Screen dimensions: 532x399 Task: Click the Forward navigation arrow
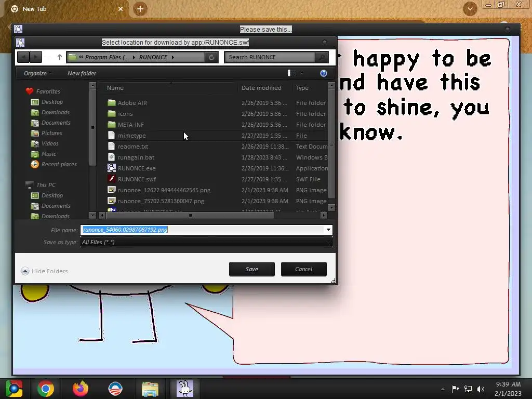tap(36, 57)
